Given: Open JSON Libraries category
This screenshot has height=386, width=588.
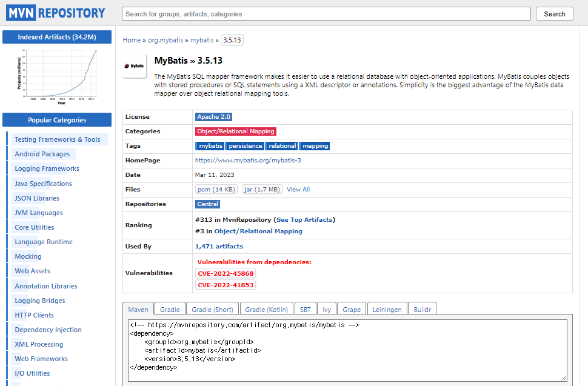Looking at the screenshot, I should [37, 198].
